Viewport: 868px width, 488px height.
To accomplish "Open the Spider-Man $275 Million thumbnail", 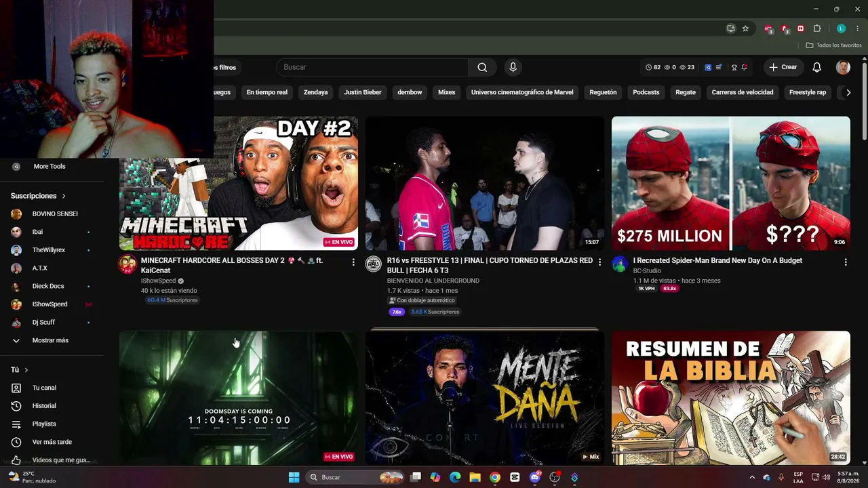I will pos(731,183).
